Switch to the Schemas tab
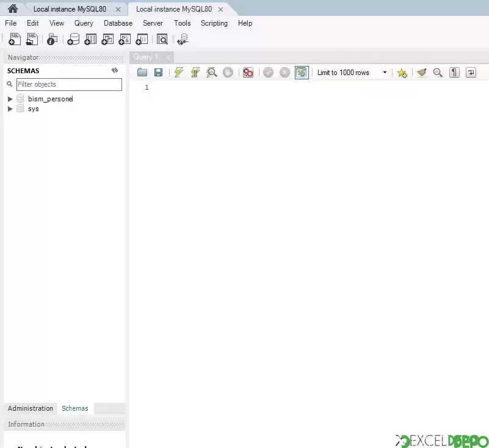The image size is (489, 448). [75, 408]
